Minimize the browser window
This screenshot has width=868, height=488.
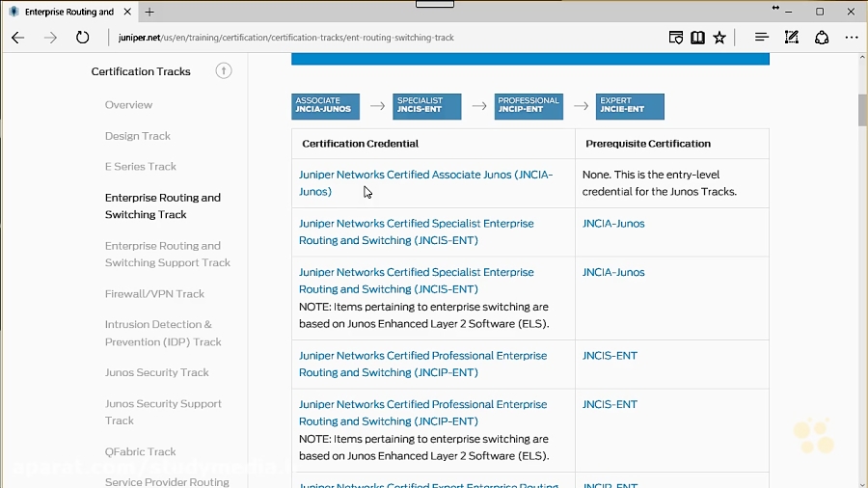coord(789,12)
